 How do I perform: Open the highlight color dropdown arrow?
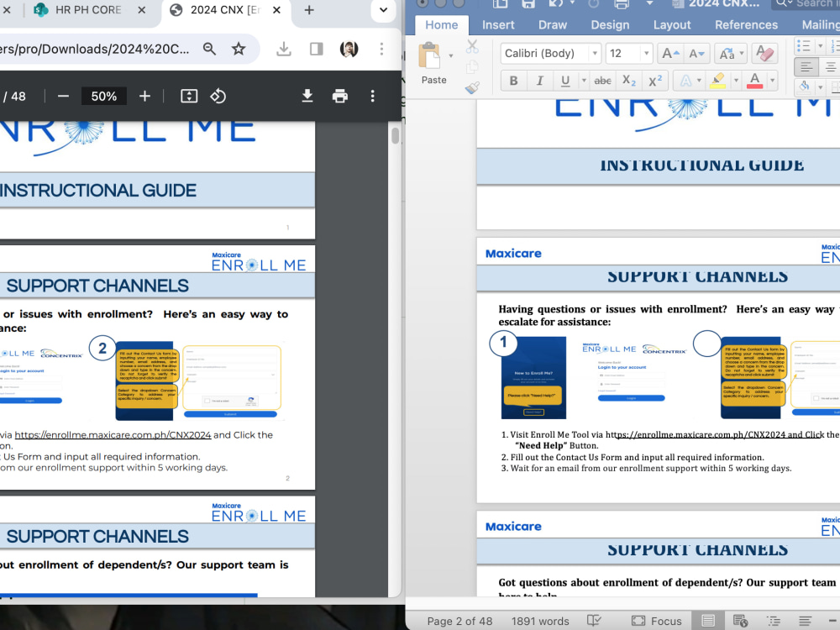pyautogui.click(x=736, y=81)
